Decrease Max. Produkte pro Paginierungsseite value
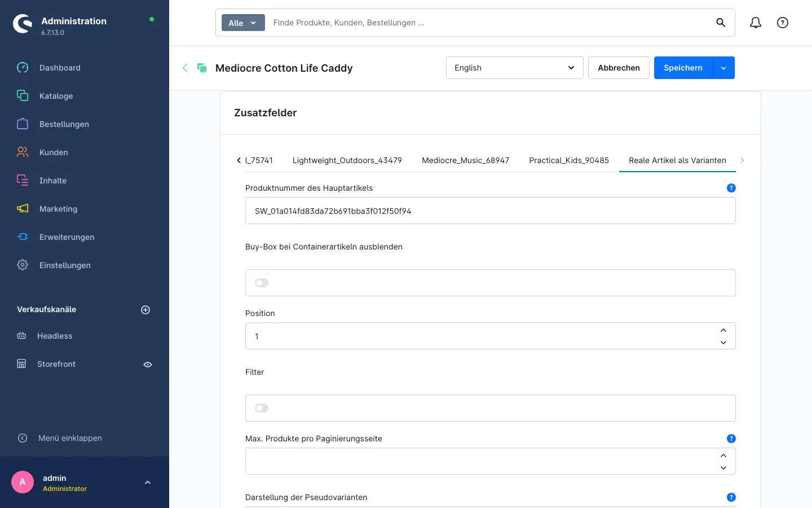Screen dimensions: 812x508 [723, 468]
